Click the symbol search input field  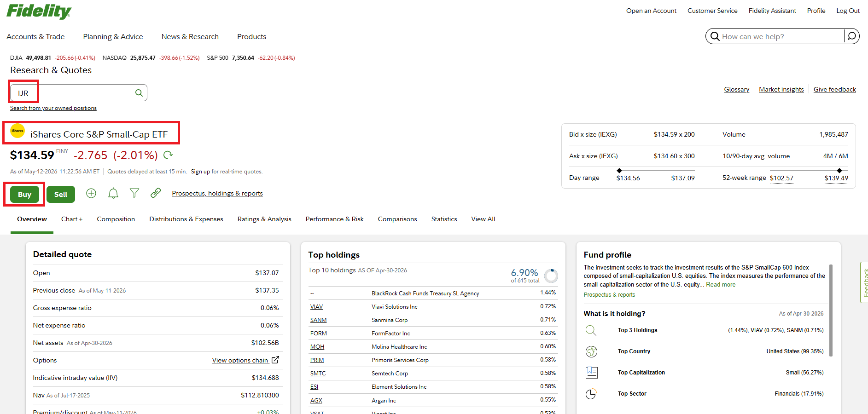click(78, 93)
